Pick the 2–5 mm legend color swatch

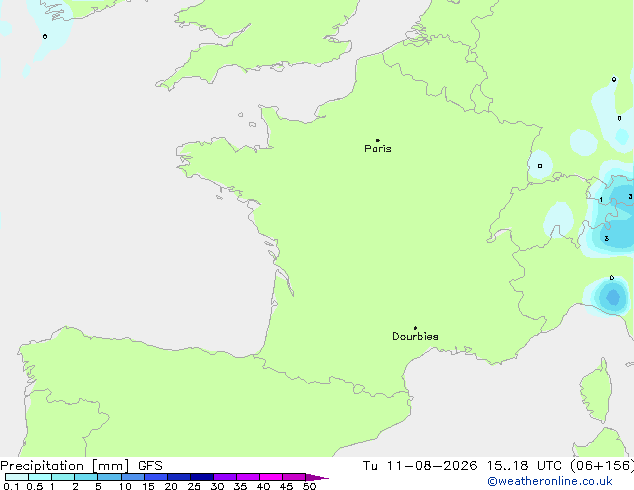(x=86, y=477)
